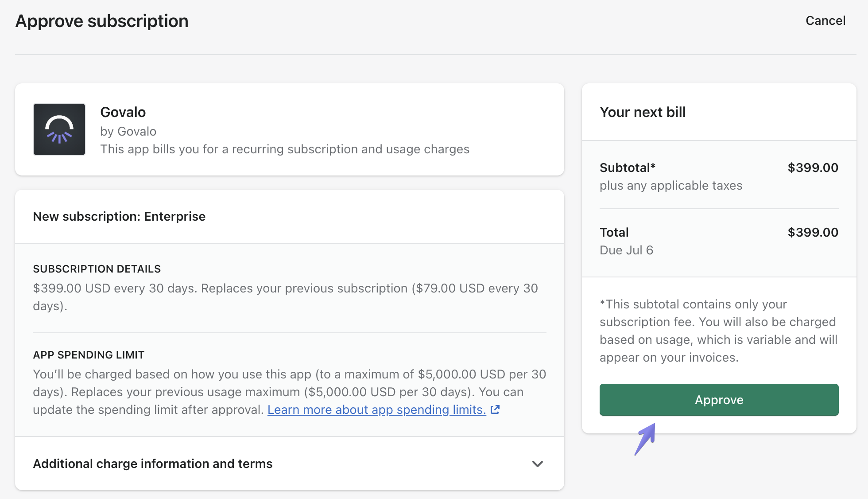This screenshot has width=868, height=499.
Task: Click the Approve subscription page title
Action: click(102, 21)
